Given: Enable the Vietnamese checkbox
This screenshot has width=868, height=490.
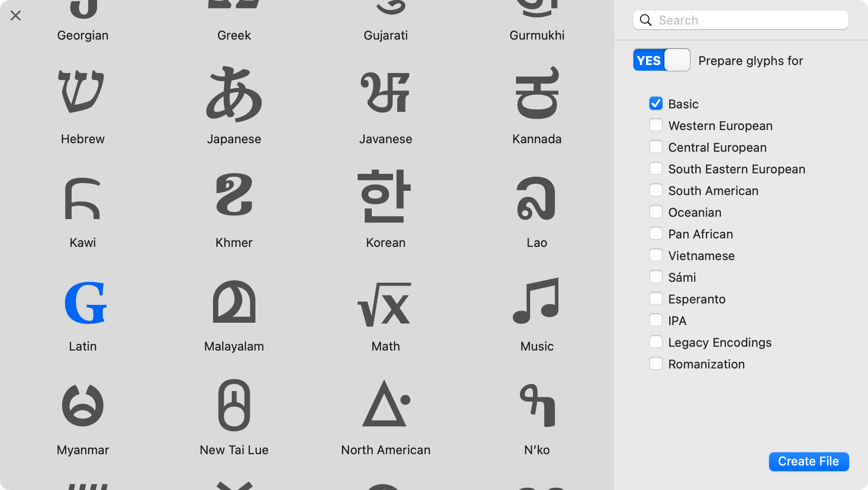Looking at the screenshot, I should pos(656,255).
